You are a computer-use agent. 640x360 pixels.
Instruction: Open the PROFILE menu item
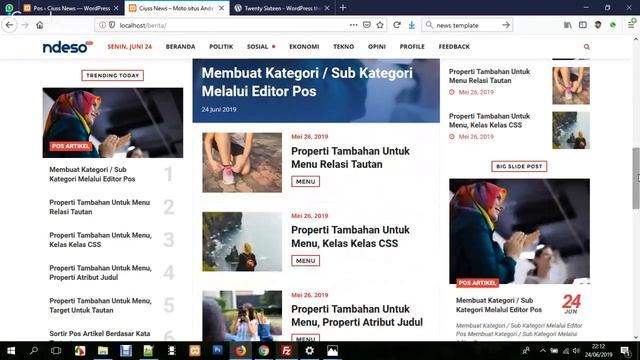412,47
